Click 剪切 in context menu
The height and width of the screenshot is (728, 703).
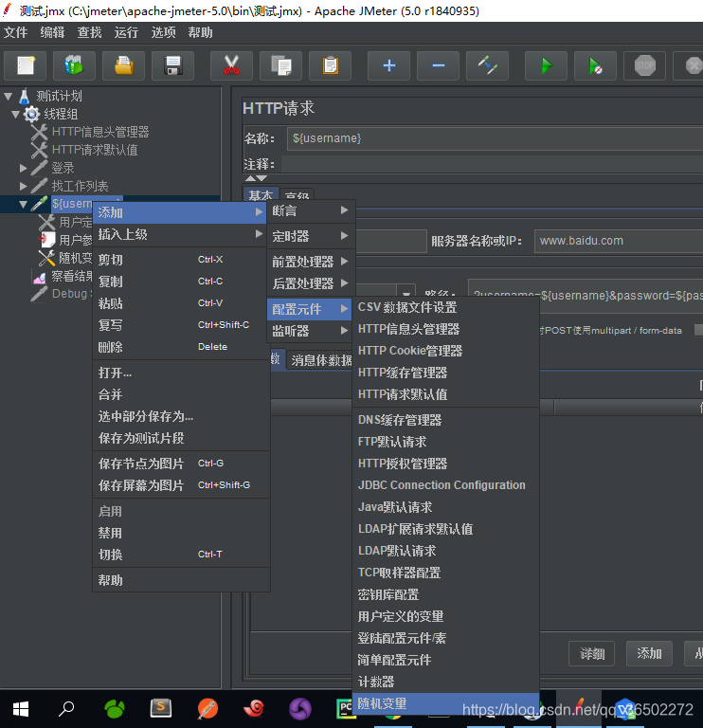[x=181, y=260]
